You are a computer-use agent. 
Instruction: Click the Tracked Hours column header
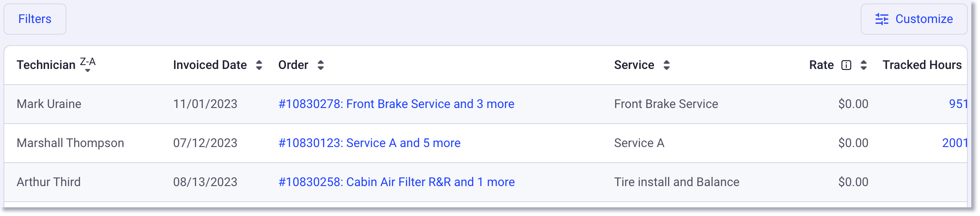(922, 65)
